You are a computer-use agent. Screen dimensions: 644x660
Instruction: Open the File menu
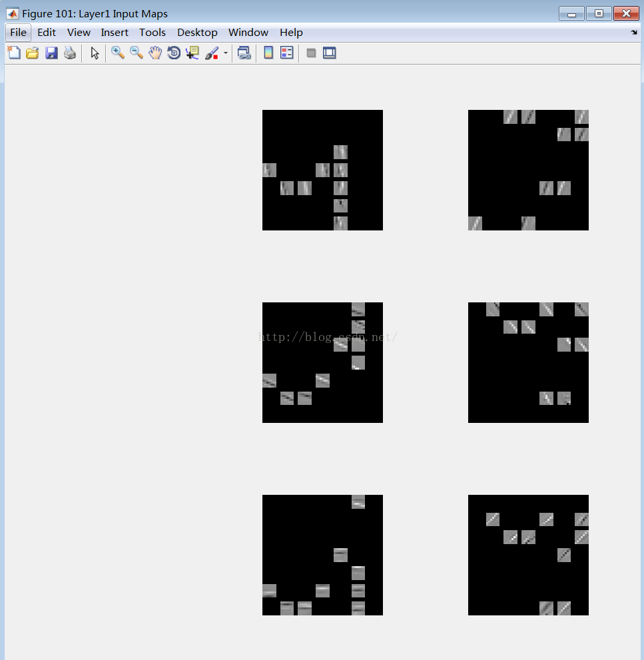click(18, 33)
